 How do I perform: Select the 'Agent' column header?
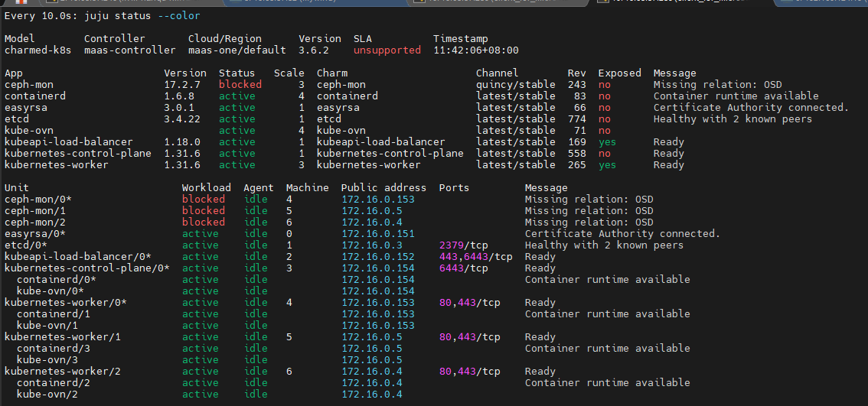point(259,187)
